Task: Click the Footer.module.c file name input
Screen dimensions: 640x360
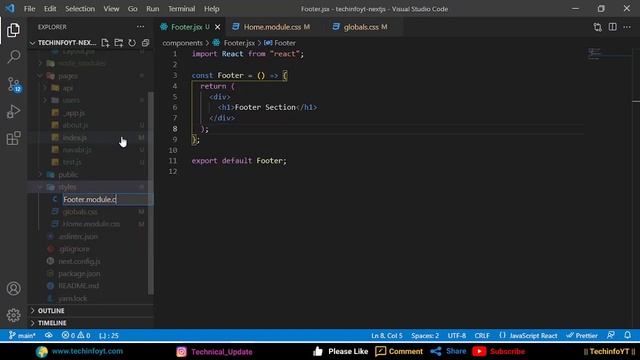Action: pyautogui.click(x=107, y=200)
